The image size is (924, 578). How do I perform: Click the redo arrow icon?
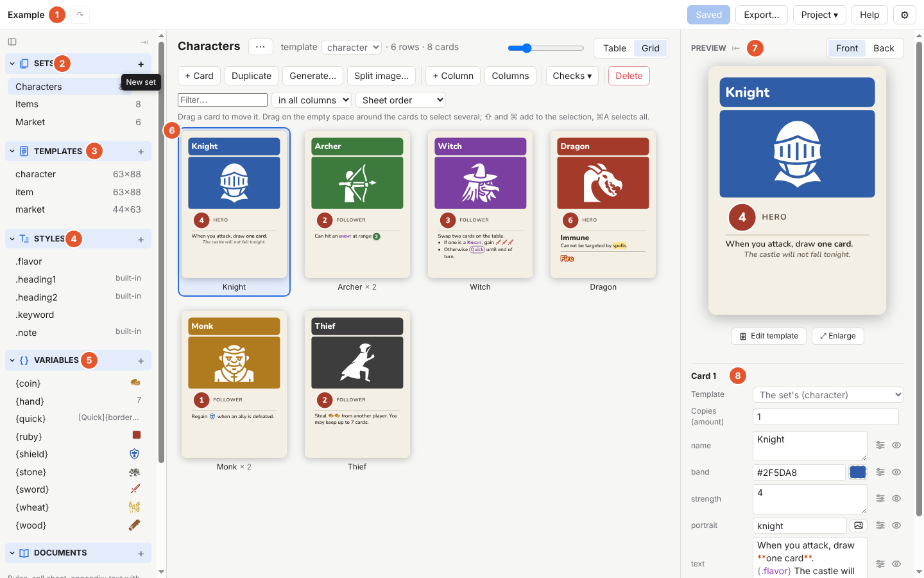[x=80, y=15]
